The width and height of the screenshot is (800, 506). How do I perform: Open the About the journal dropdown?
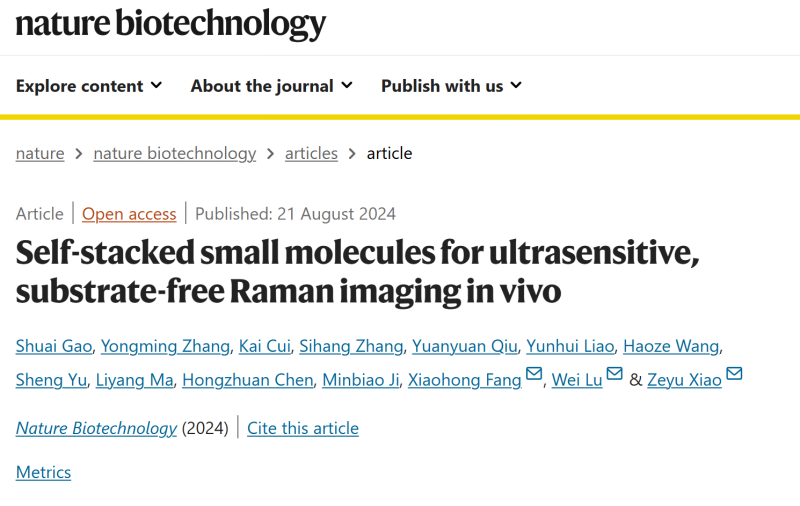(x=271, y=86)
